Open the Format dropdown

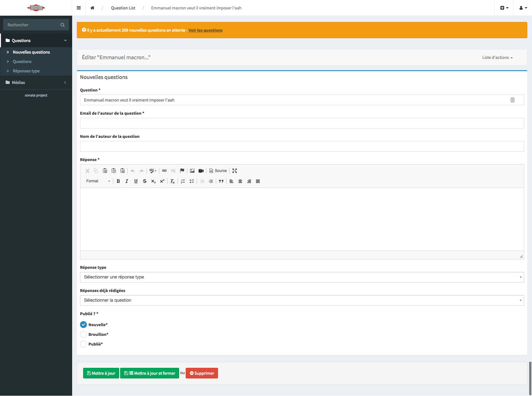pyautogui.click(x=98, y=181)
